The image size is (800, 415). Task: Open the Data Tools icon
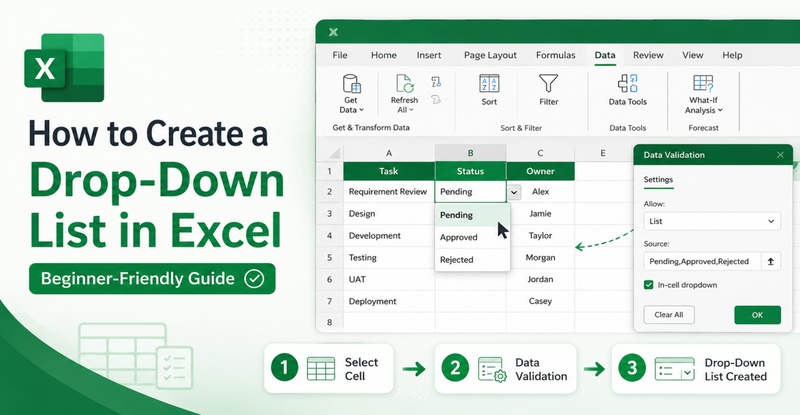[x=628, y=83]
